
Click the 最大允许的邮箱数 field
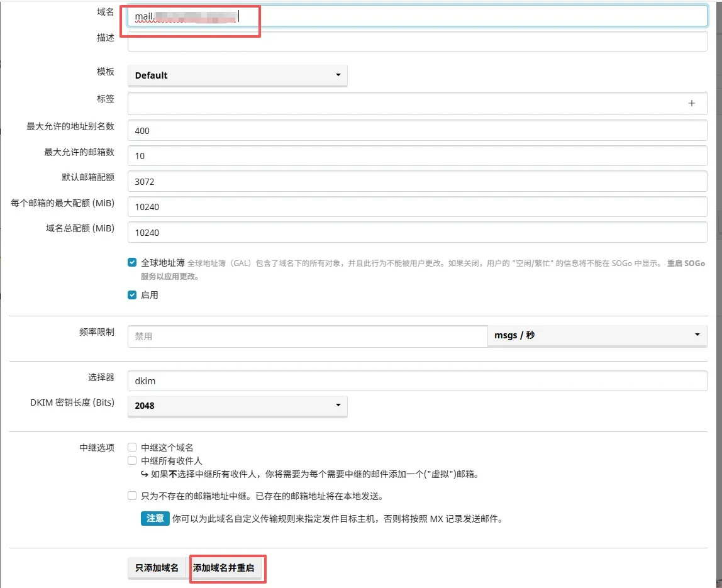click(417, 156)
